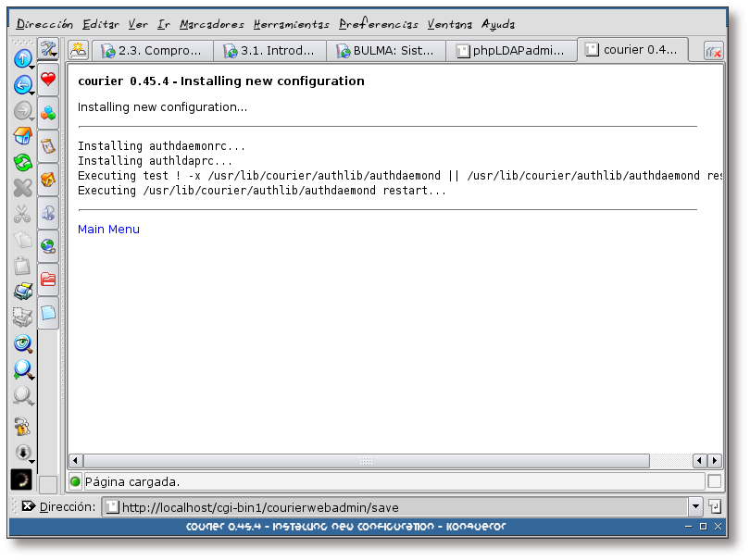Click the Print icon in the toolbar
Screen dimensions: 750x560
(22, 292)
